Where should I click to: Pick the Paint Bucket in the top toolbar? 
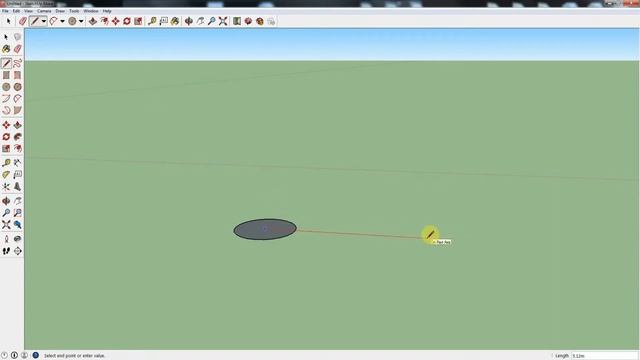pyautogui.click(x=175, y=21)
